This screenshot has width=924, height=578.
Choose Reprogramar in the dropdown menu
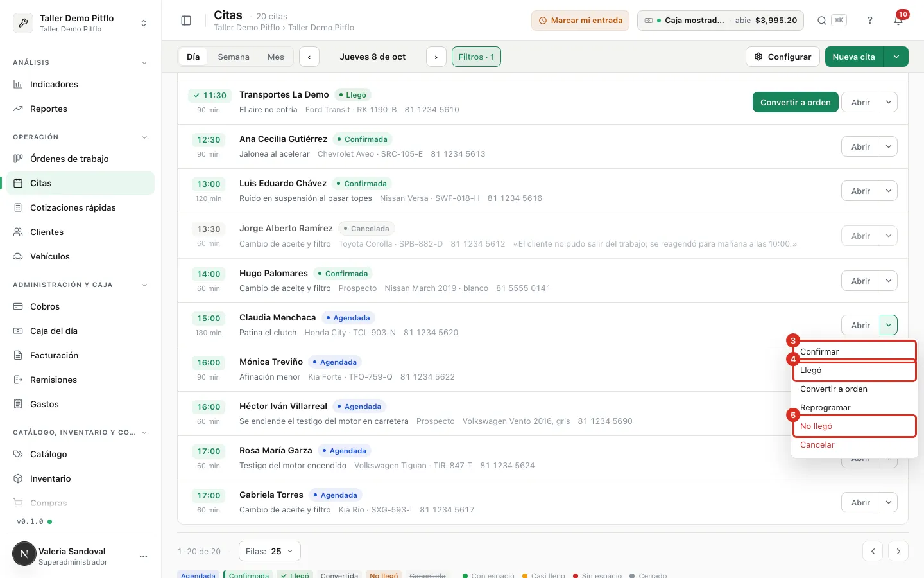point(855,407)
